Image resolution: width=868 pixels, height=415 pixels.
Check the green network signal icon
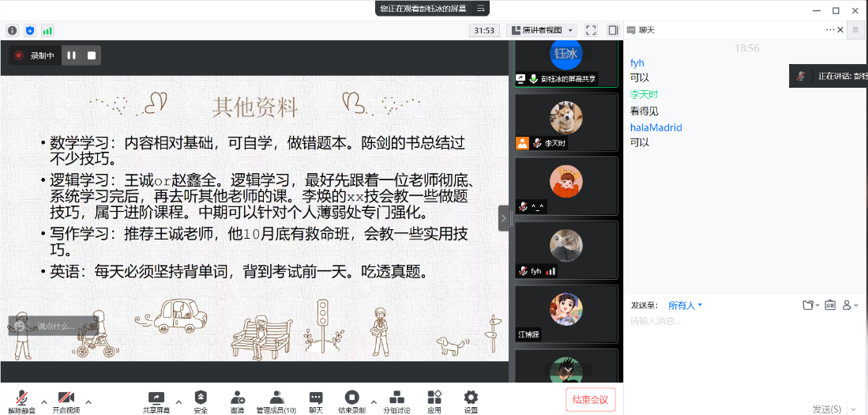pyautogui.click(x=47, y=30)
